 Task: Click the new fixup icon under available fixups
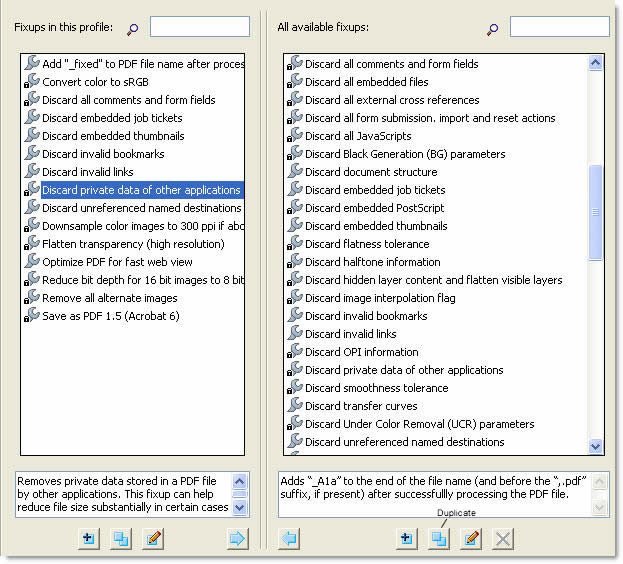click(x=406, y=538)
